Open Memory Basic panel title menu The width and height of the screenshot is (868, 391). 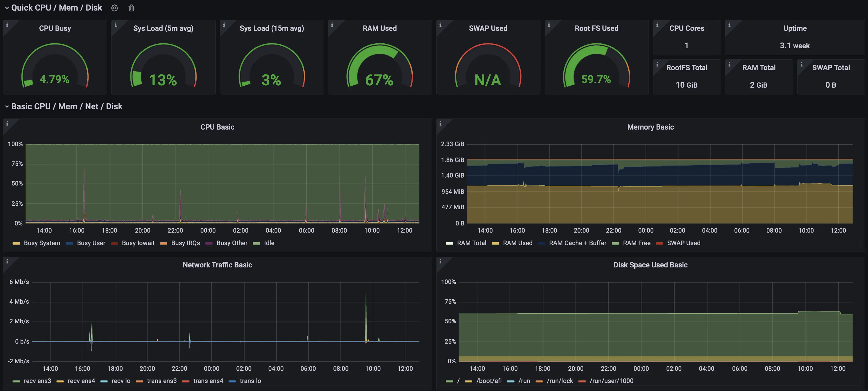pos(650,127)
